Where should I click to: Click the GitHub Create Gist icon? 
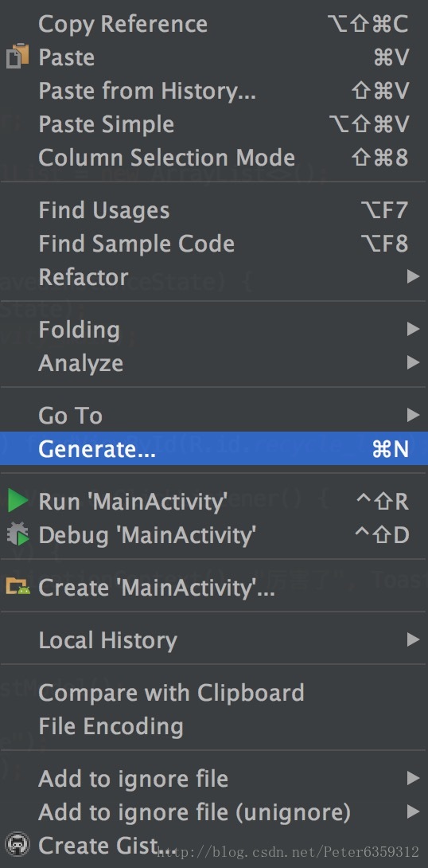click(18, 846)
